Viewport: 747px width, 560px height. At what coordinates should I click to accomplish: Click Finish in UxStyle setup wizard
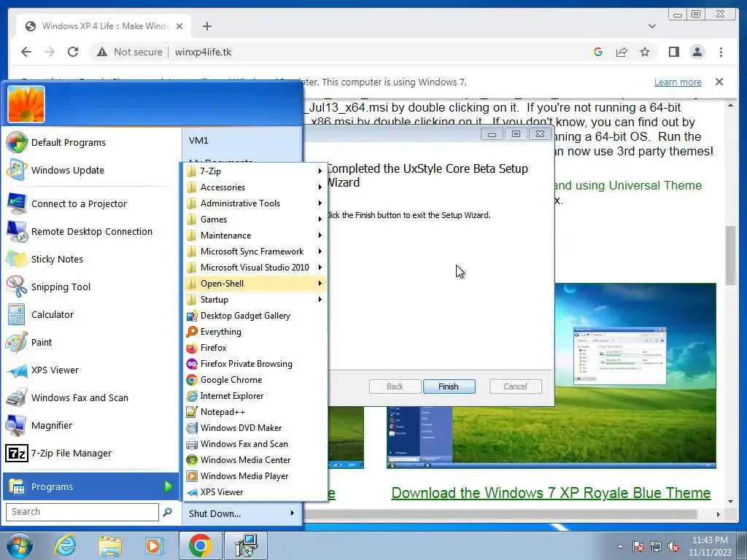pos(449,386)
